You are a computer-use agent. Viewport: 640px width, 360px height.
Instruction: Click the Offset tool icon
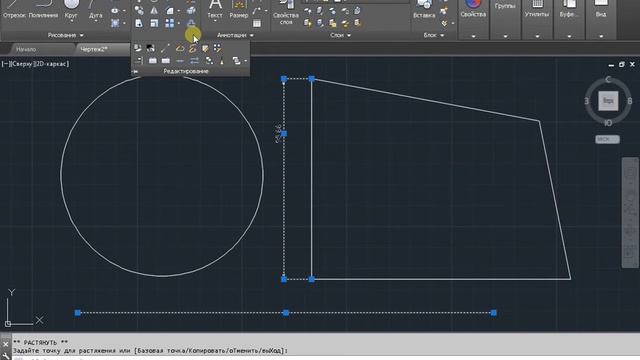pos(191,23)
